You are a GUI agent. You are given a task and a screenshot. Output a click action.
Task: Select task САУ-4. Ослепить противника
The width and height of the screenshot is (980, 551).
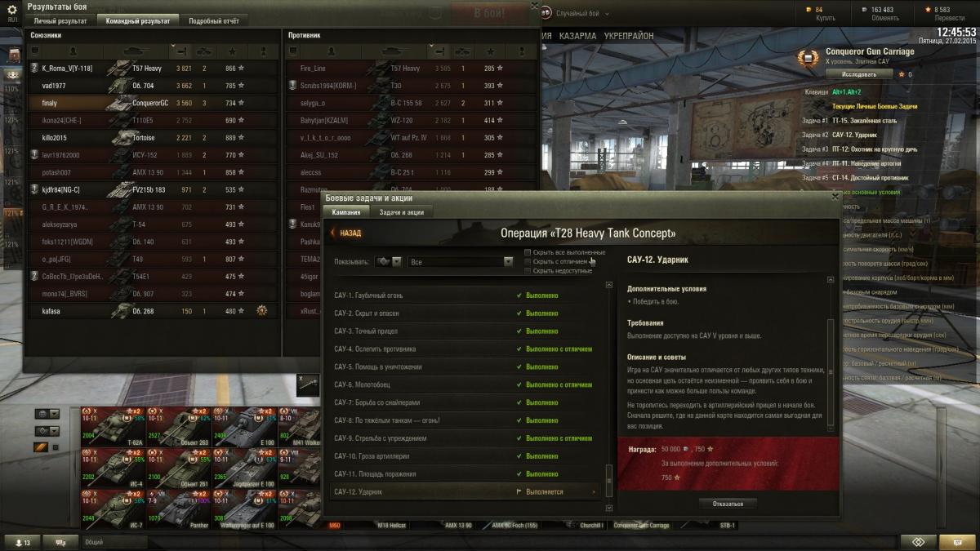tap(466, 349)
